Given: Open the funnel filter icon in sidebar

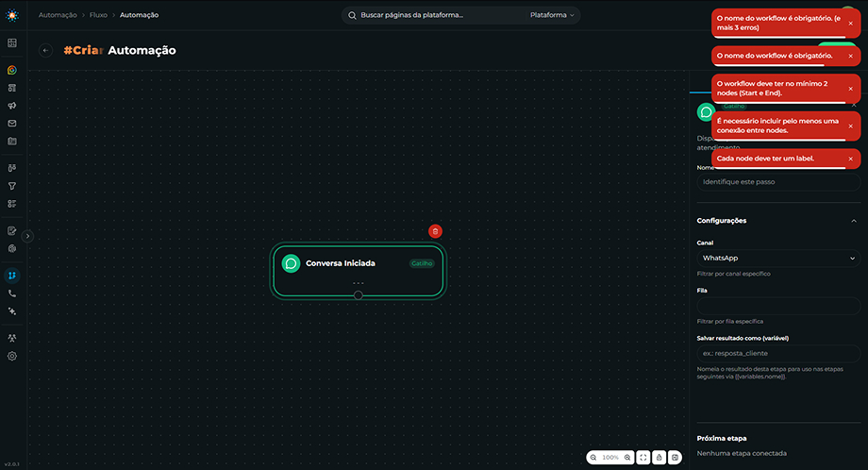Looking at the screenshot, I should [x=11, y=186].
